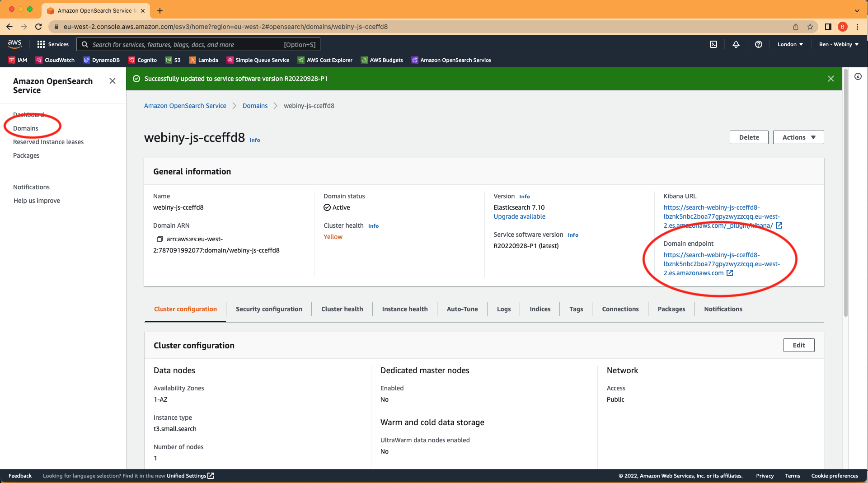The width and height of the screenshot is (868, 483).
Task: Open the Ben - Webiny account menu
Action: pos(838,44)
